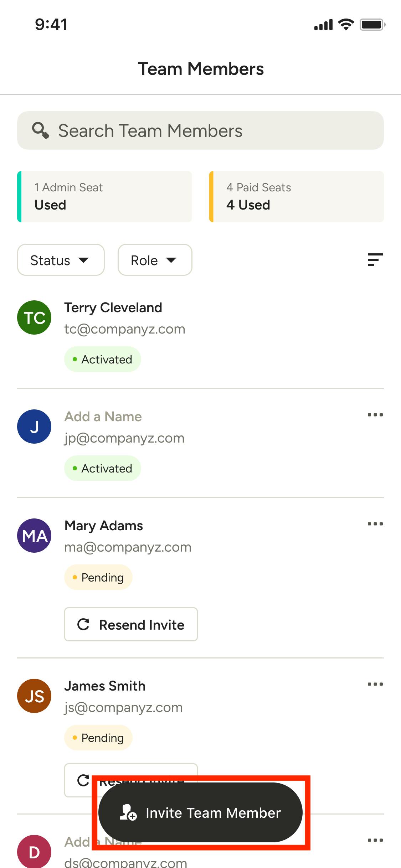
Task: Click the search magnifier icon
Action: click(x=40, y=130)
